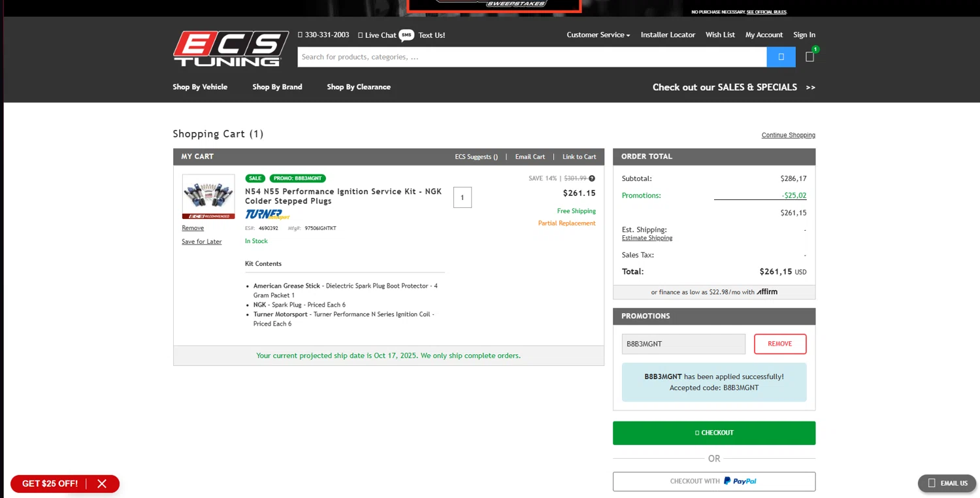Click Total amount $261,15
The height and width of the screenshot is (498, 980).
[783, 272]
